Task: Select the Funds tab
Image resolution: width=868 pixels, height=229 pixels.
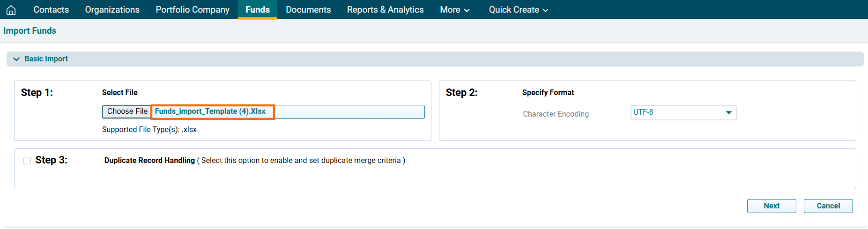Action: pyautogui.click(x=257, y=10)
